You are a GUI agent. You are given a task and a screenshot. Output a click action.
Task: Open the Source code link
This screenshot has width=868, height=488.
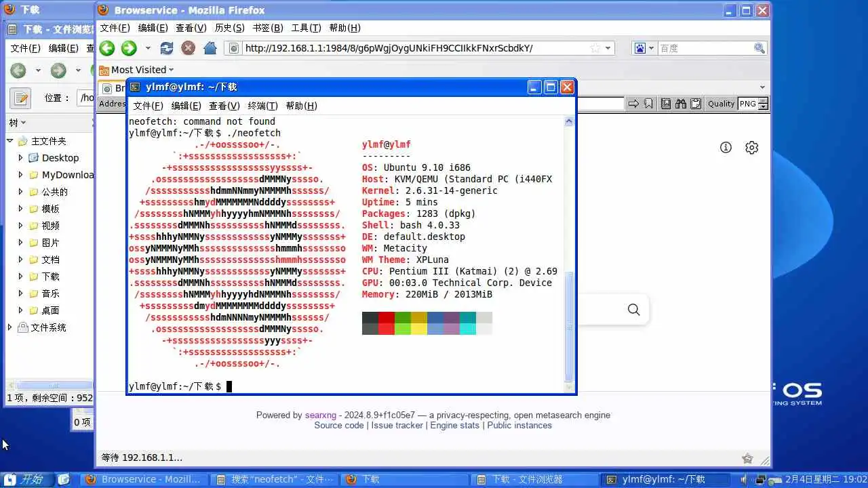(339, 425)
